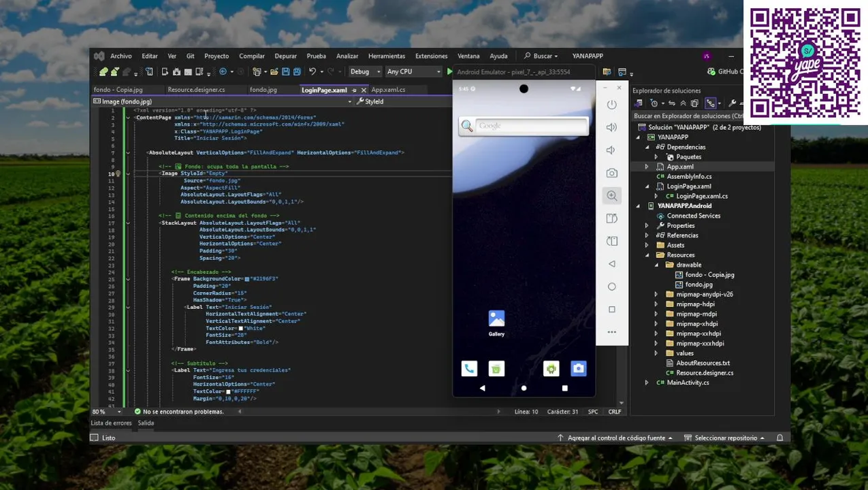Rotate emulator right with second rotate icon
Screen dimensions: 868x490
click(611, 241)
